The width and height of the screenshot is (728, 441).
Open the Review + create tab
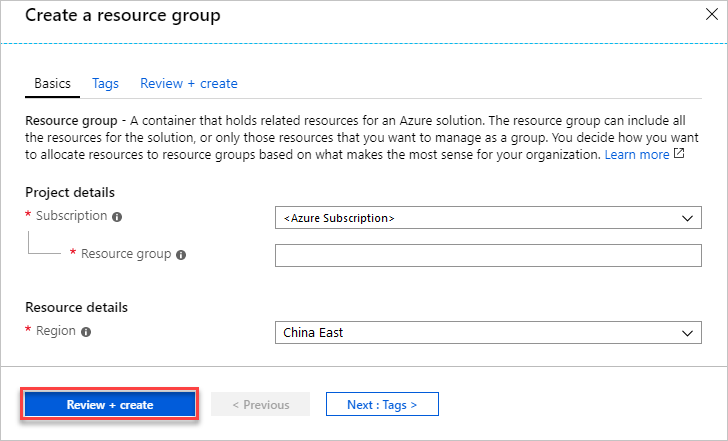pyautogui.click(x=188, y=83)
